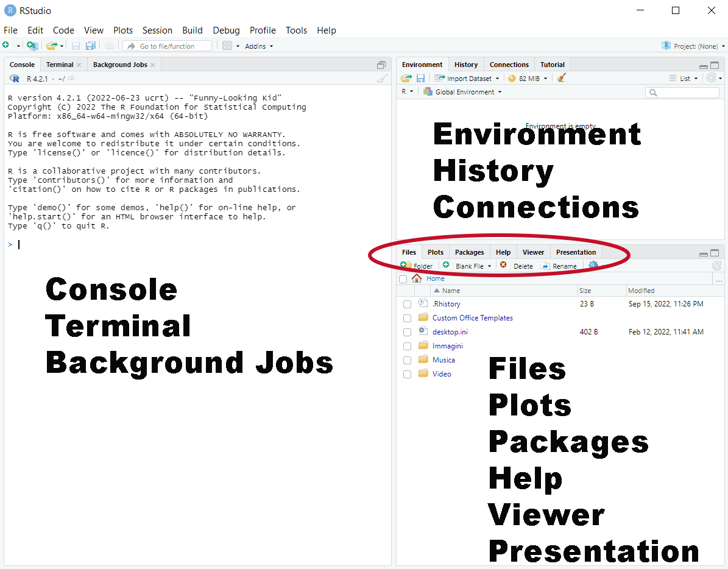Check the box next to .Rhistory

(407, 304)
